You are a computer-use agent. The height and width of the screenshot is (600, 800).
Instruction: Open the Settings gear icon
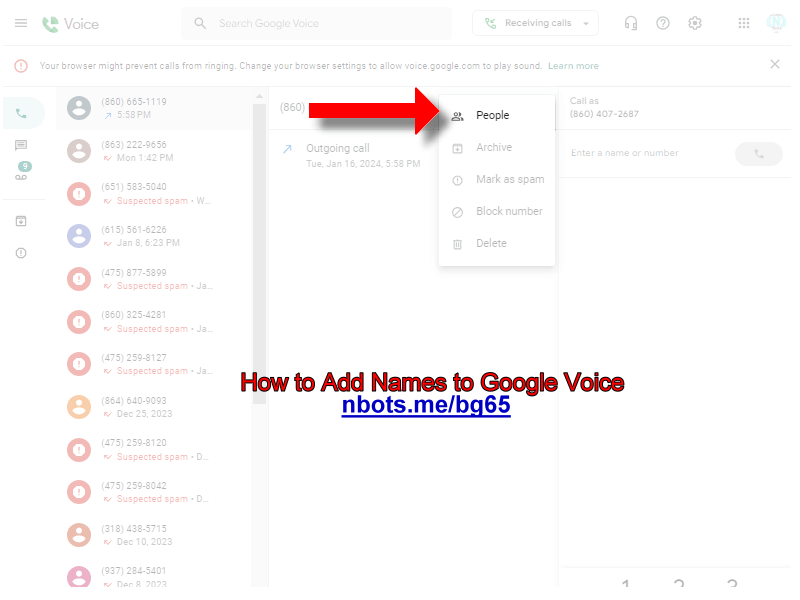click(695, 23)
